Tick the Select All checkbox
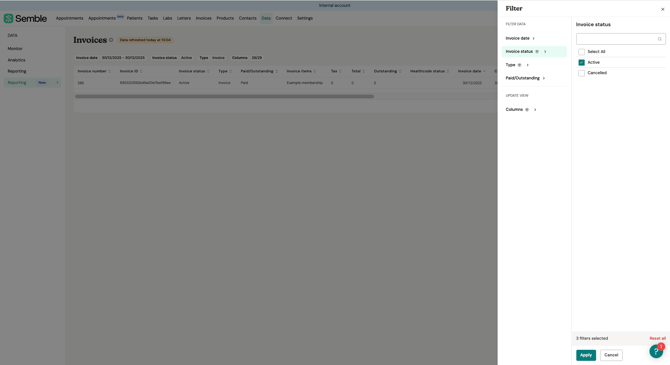Image resolution: width=670 pixels, height=365 pixels. click(x=581, y=52)
